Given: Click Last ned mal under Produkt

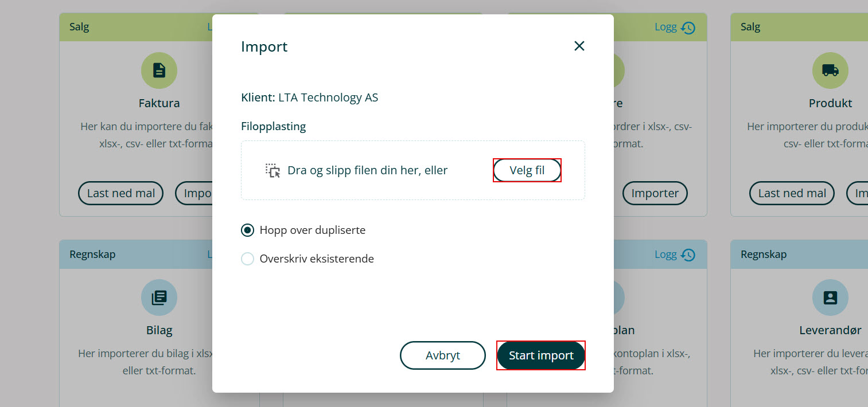Looking at the screenshot, I should [792, 193].
